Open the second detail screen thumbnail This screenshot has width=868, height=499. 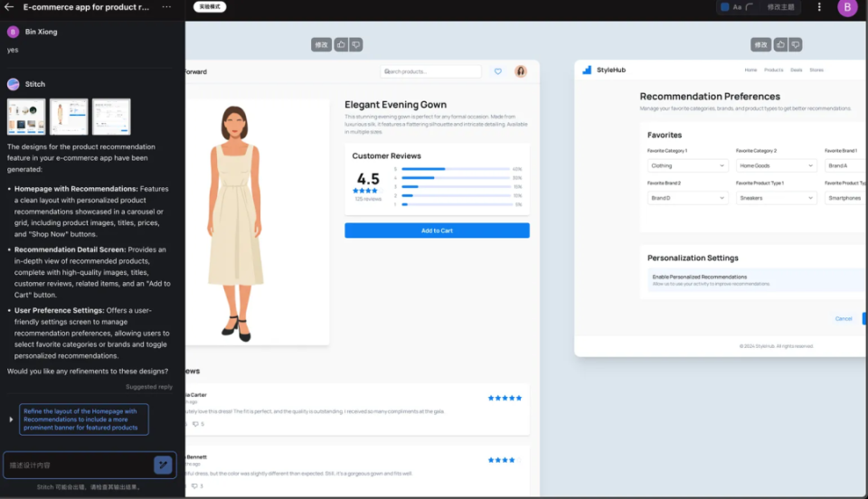[x=69, y=117]
